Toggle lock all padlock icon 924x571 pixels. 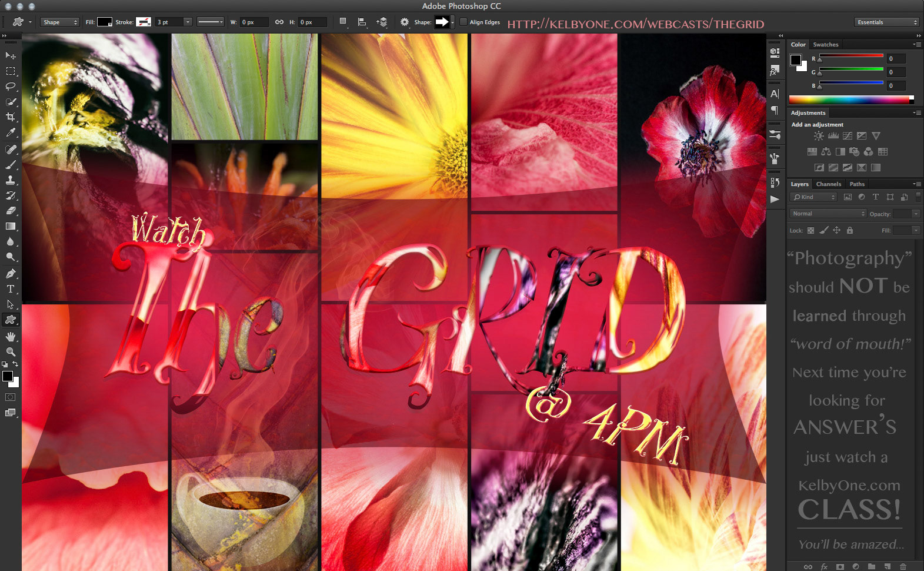pos(850,230)
